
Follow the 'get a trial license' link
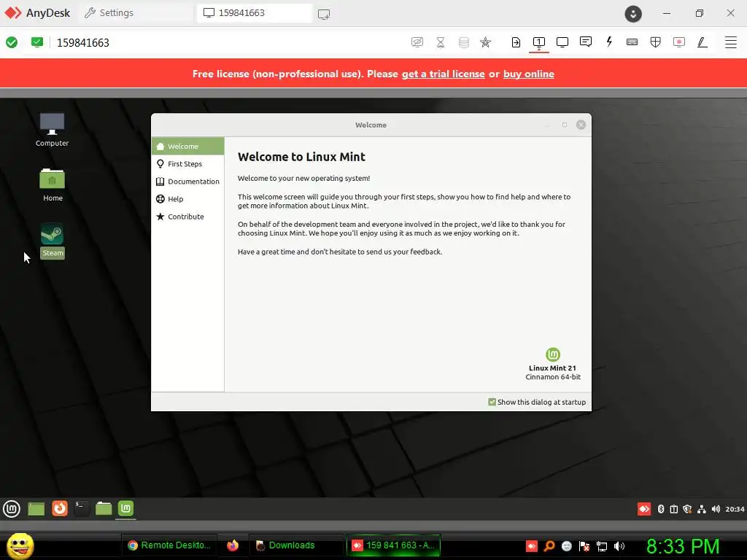[x=443, y=74]
